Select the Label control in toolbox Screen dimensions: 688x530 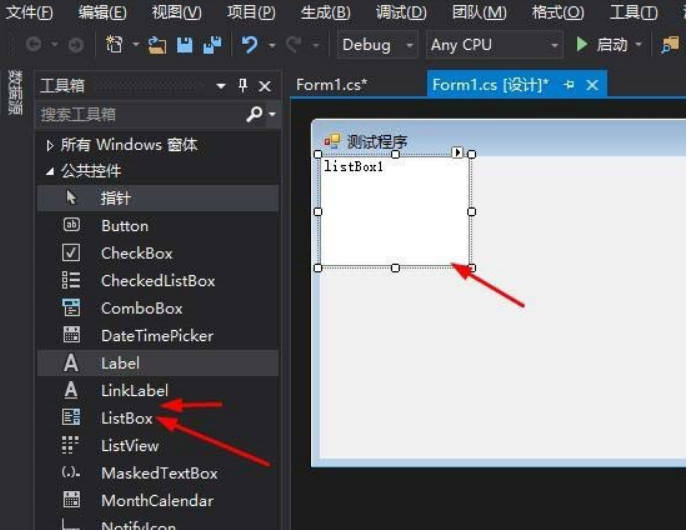[158, 363]
